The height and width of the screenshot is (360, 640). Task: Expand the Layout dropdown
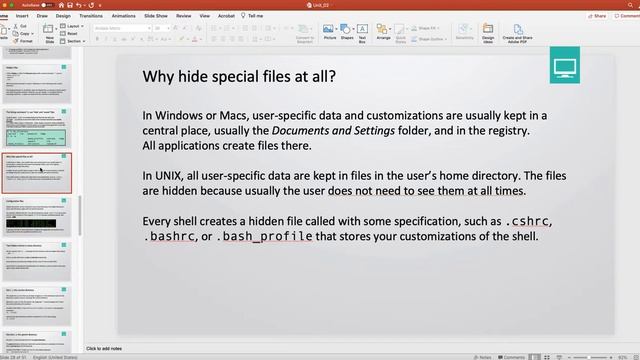coord(72,26)
